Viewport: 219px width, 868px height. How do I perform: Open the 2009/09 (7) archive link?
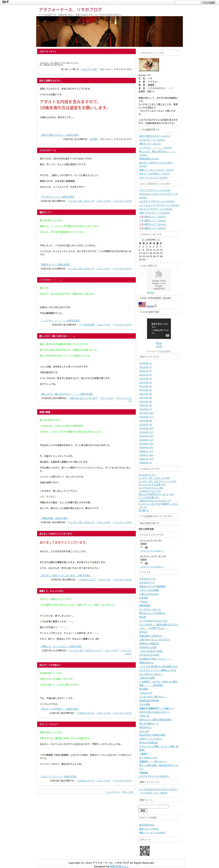[x=145, y=463]
